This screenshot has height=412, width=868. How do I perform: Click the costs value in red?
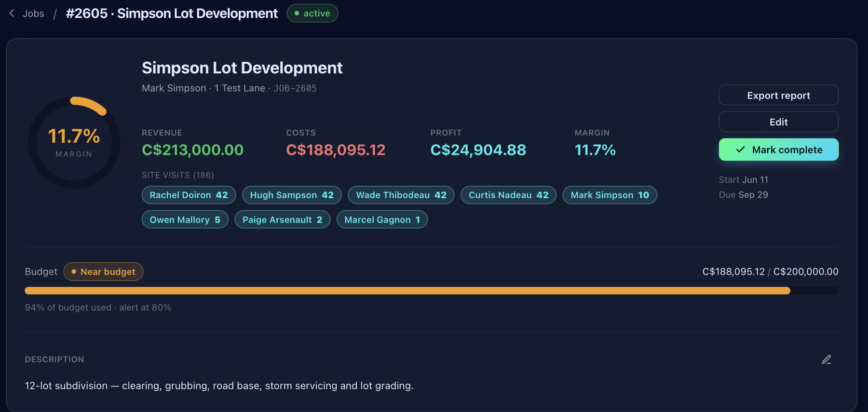click(336, 150)
